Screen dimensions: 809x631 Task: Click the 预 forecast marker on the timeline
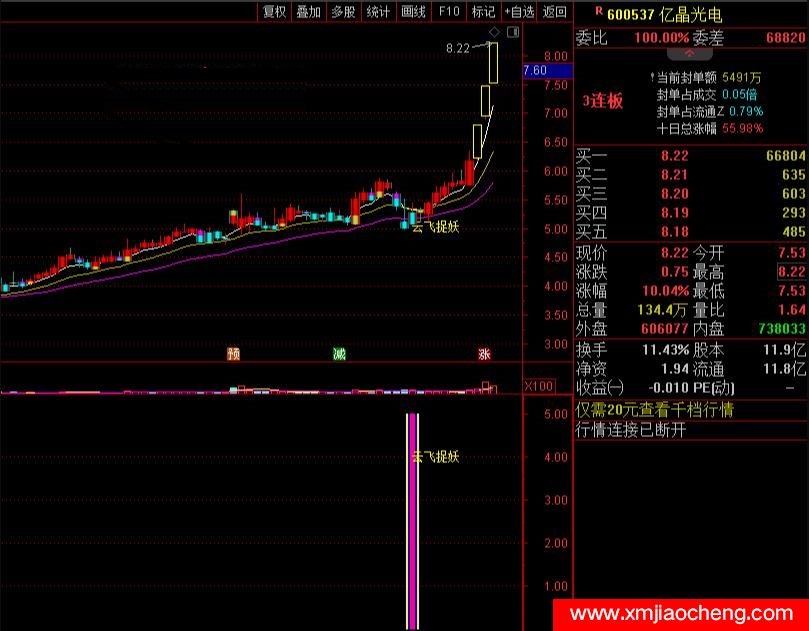click(x=234, y=353)
